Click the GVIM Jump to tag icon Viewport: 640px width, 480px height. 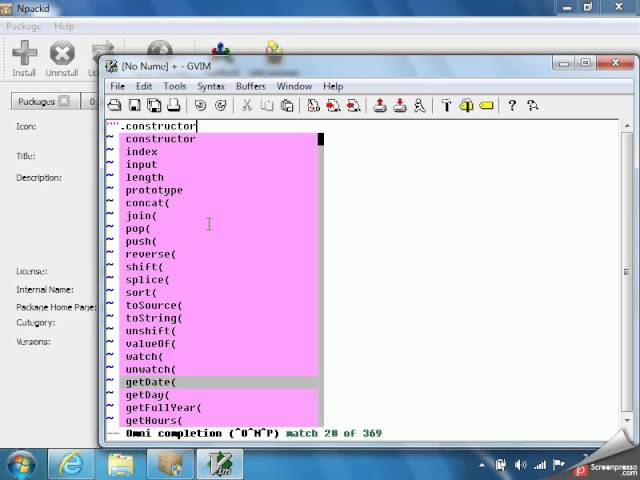[486, 106]
